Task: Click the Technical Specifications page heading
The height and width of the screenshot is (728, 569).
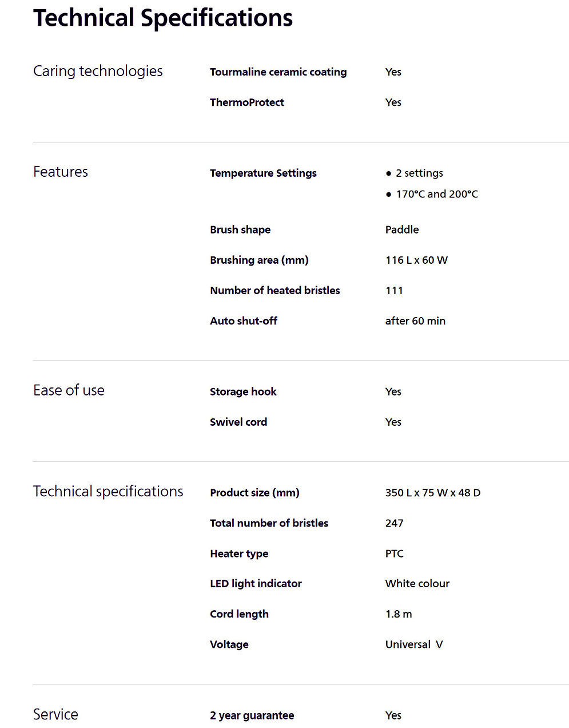Action: [163, 18]
